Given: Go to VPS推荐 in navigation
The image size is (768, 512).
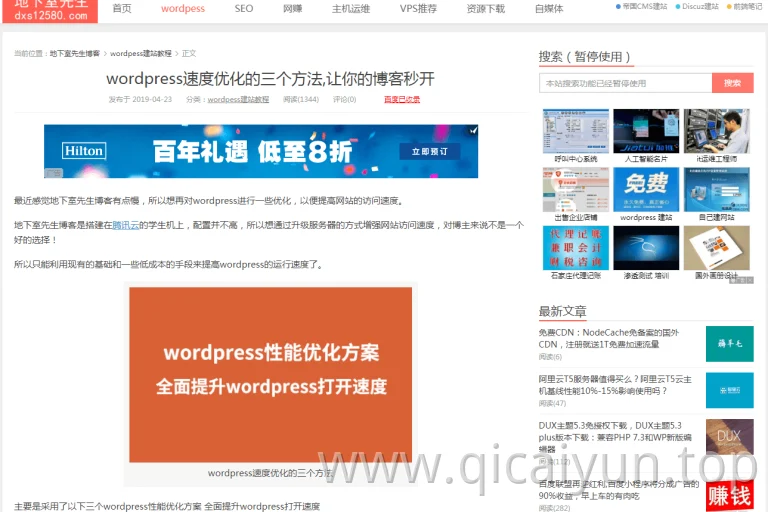Looking at the screenshot, I should (418, 9).
